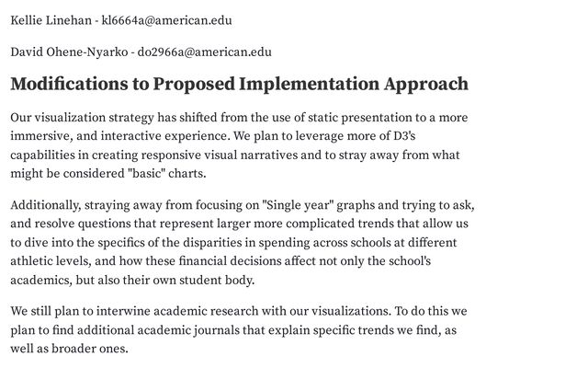The width and height of the screenshot is (588, 368).
Task: Click the paragraph starting "Our visualization strategy"
Action: pyautogui.click(x=239, y=146)
